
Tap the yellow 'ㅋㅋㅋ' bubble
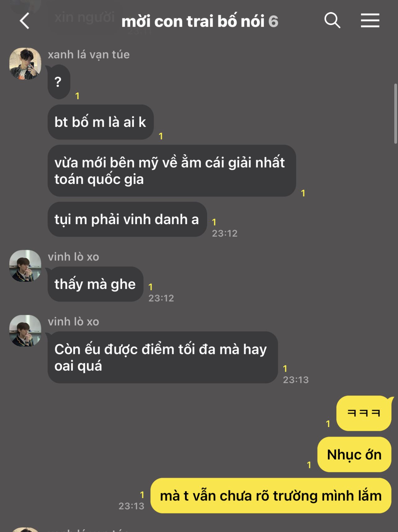364,413
